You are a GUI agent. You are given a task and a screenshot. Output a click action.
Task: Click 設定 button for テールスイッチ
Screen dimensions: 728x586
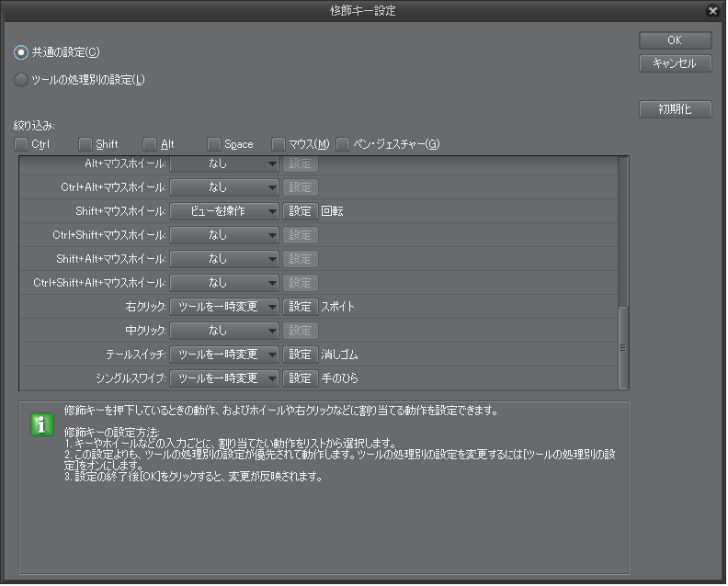pyautogui.click(x=300, y=355)
